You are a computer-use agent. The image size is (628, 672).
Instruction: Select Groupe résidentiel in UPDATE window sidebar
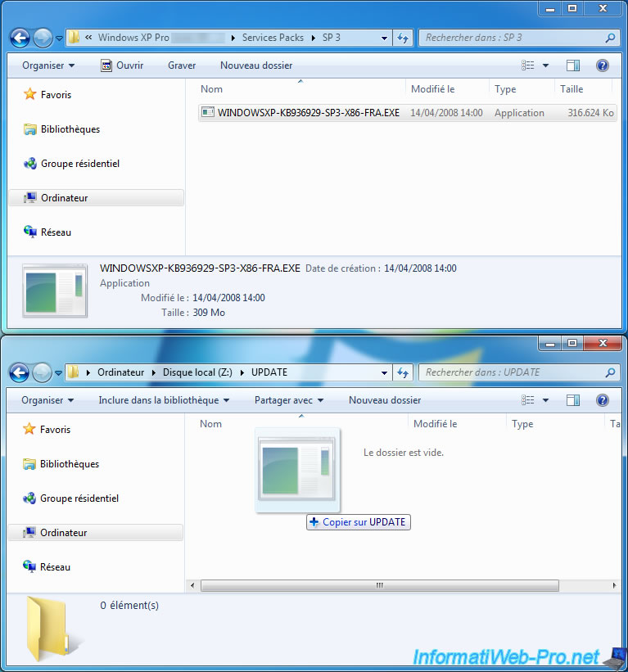70,498
